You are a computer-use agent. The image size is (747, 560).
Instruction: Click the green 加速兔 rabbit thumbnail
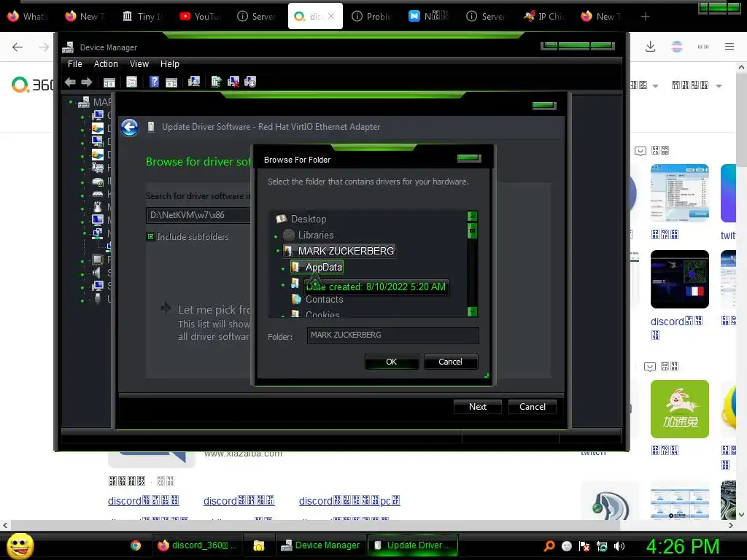tap(680, 409)
